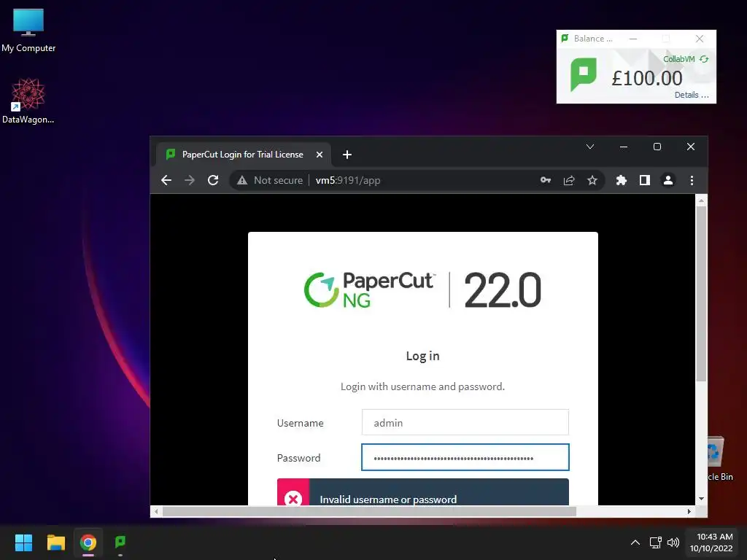Open the Not secure site info warning
The image size is (747, 560).
click(x=270, y=181)
